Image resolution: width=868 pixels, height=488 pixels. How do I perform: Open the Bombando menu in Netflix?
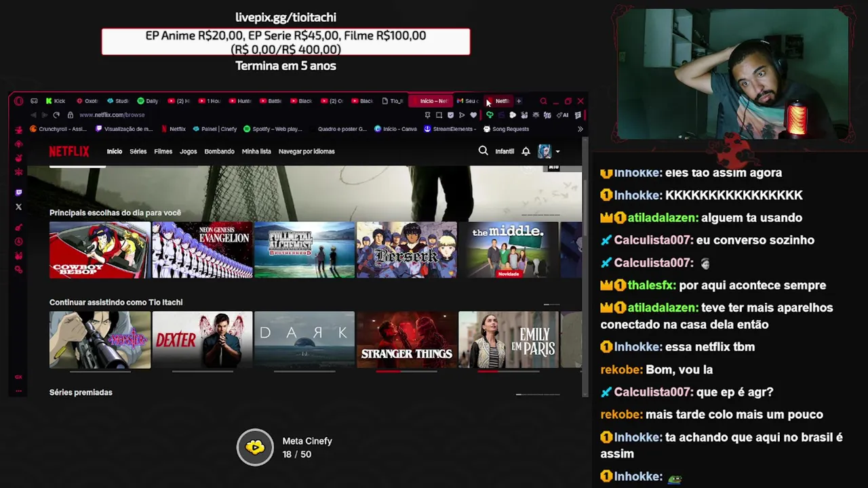(x=219, y=151)
